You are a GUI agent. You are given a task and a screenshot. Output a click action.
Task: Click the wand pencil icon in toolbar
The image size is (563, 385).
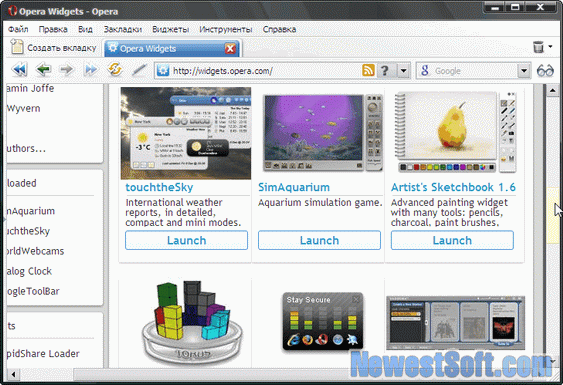coord(139,69)
